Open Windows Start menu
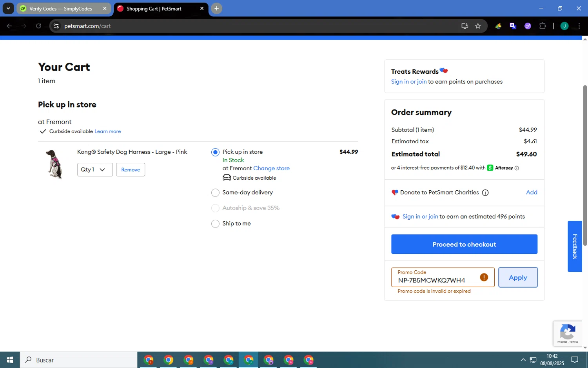588x368 pixels. (10, 360)
